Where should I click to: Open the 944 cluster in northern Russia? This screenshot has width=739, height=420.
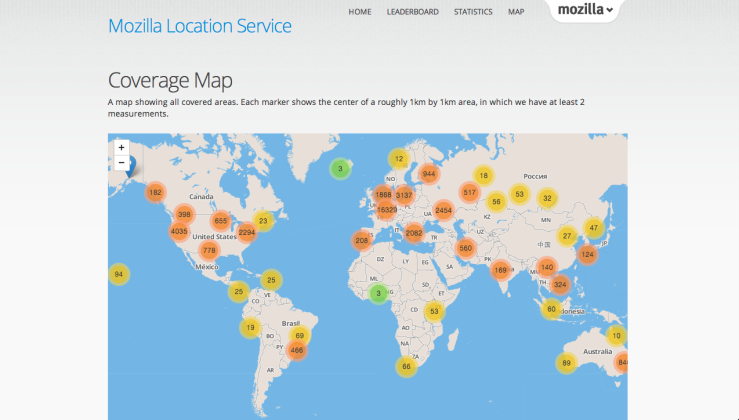point(429,174)
